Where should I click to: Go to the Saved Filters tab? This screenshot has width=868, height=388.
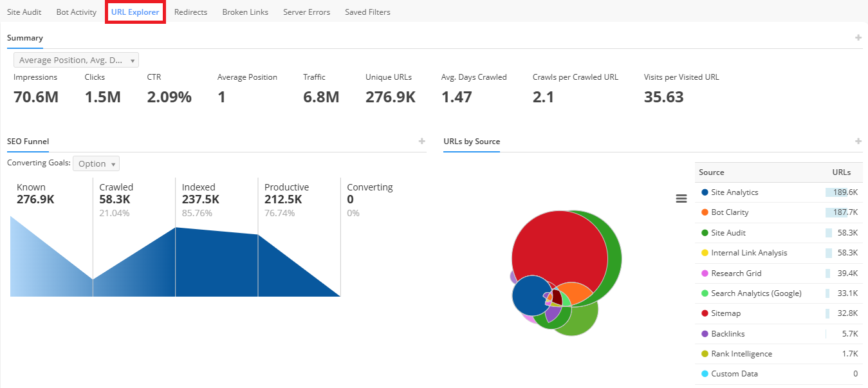tap(367, 12)
